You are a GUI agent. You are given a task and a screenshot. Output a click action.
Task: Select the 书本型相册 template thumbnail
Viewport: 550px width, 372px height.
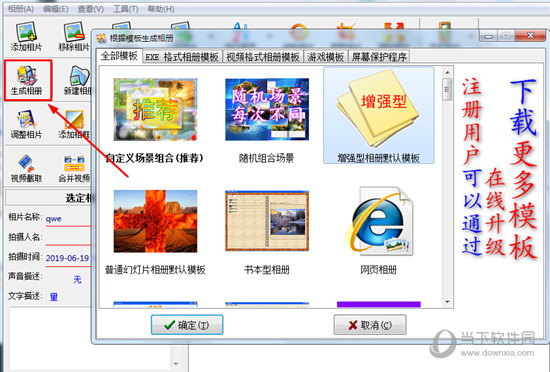click(267, 221)
